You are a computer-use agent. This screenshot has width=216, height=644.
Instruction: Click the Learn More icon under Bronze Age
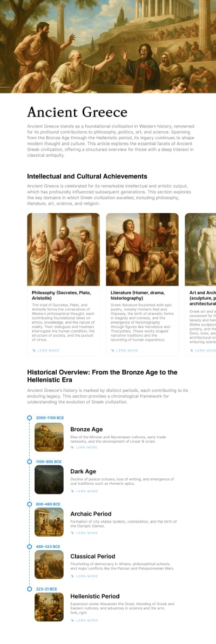click(72, 448)
